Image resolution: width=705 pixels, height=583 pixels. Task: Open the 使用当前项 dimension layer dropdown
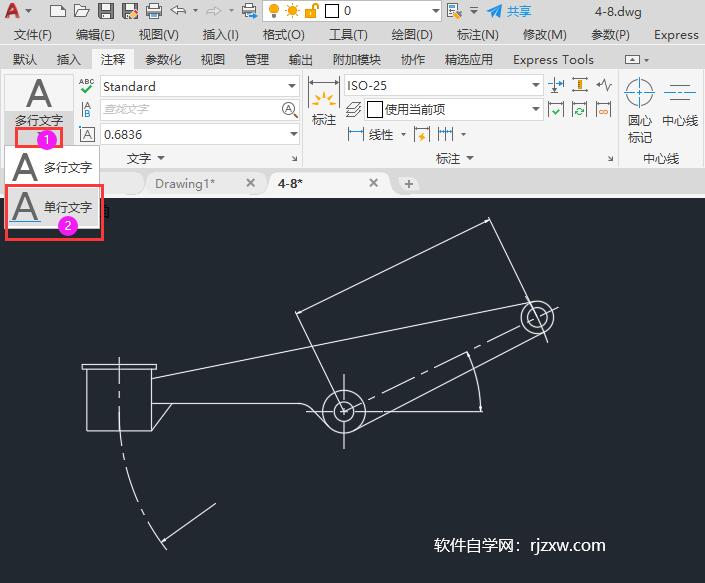point(535,109)
